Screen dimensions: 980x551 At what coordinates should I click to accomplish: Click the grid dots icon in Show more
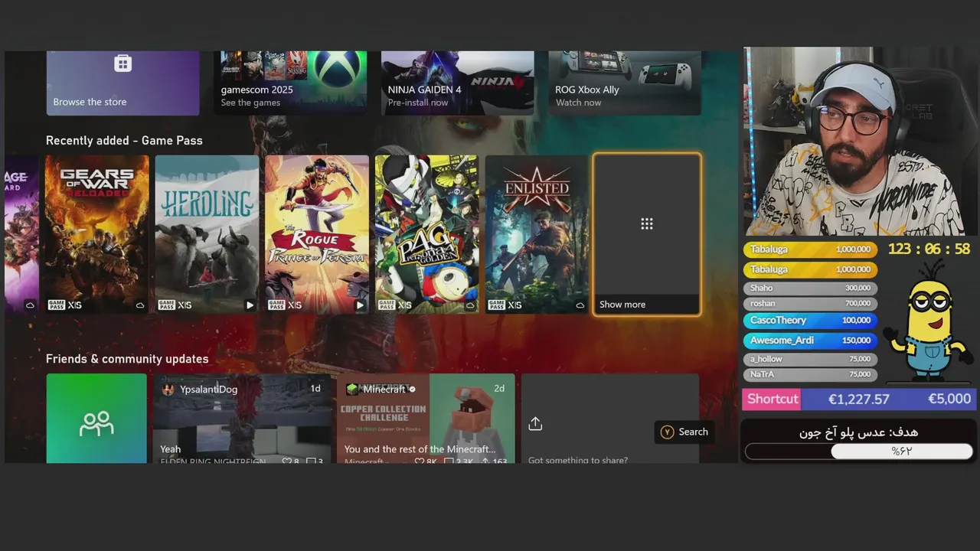point(647,223)
